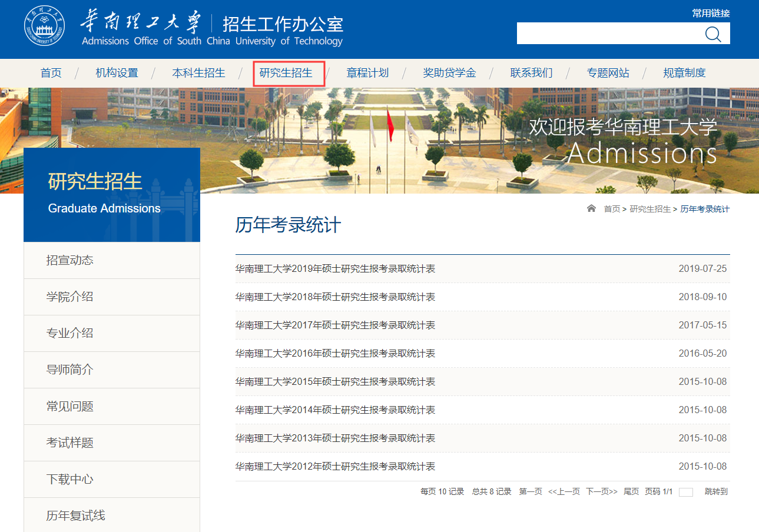Open the 2016年硕士研究生报考录取统计表 article
759x532 pixels.
coord(335,354)
